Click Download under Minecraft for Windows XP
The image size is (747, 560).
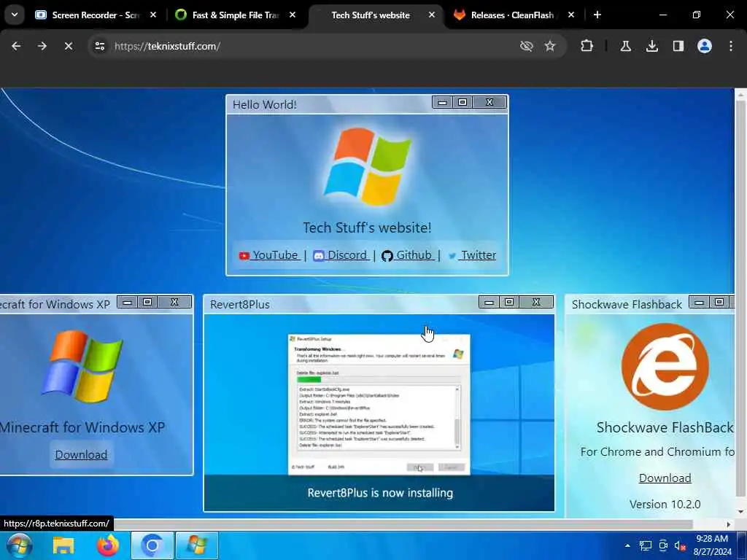point(81,455)
